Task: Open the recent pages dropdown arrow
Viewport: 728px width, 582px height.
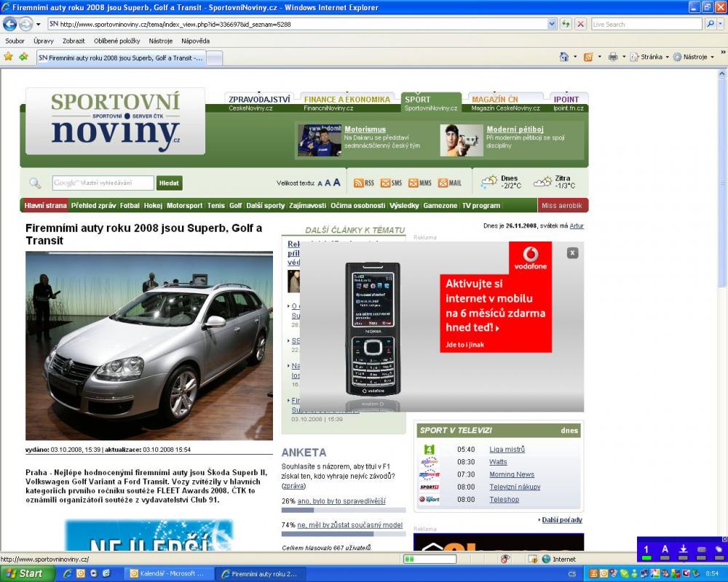Action: (38, 24)
